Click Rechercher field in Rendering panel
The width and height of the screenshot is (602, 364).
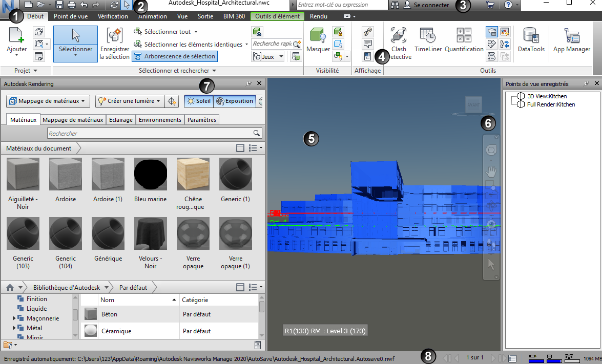pyautogui.click(x=155, y=133)
